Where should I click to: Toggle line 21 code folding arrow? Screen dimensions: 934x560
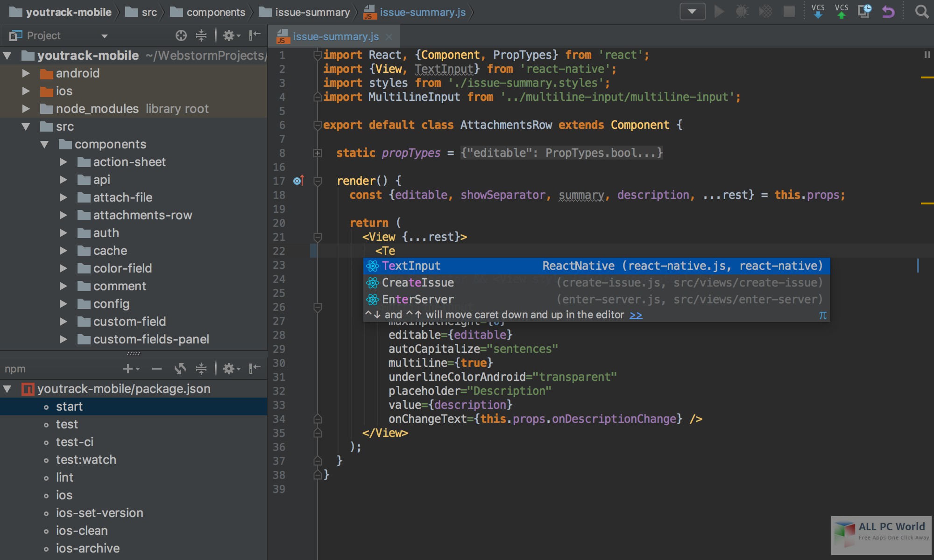(x=318, y=236)
